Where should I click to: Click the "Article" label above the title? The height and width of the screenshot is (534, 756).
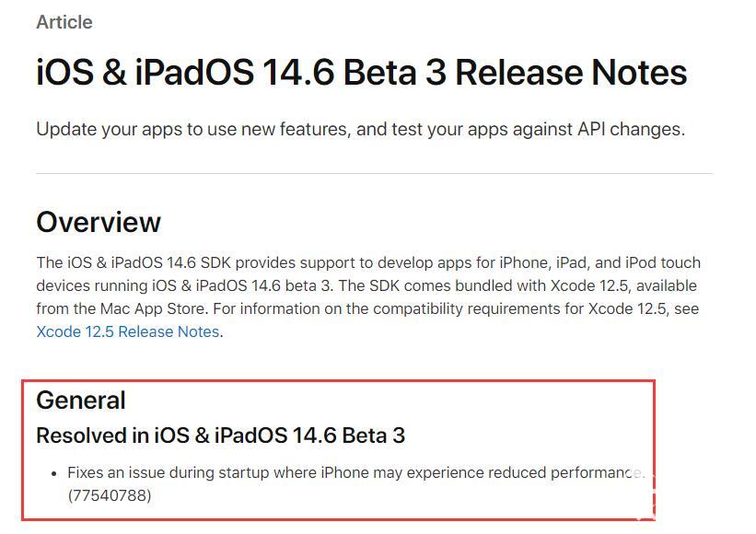[x=64, y=22]
